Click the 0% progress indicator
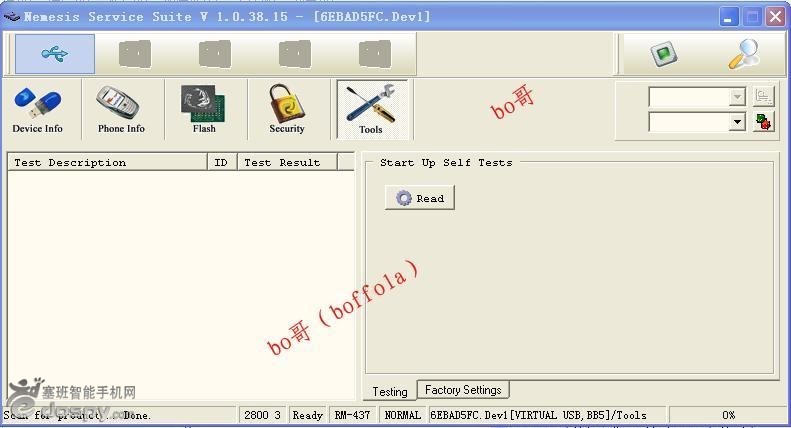 pos(728,415)
